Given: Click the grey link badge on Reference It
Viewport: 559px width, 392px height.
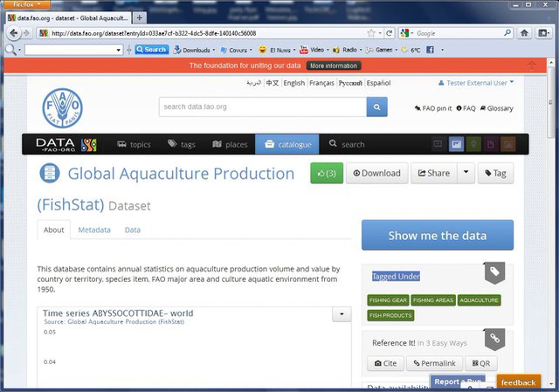Looking at the screenshot, I should pyautogui.click(x=494, y=339).
